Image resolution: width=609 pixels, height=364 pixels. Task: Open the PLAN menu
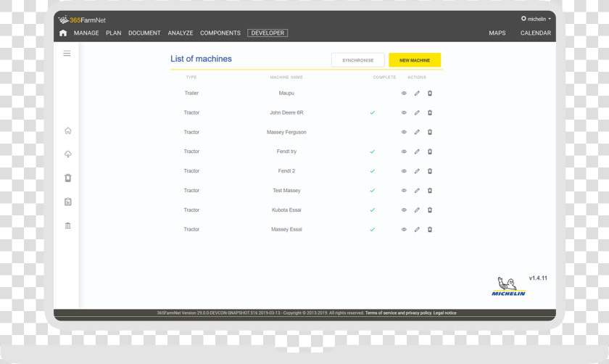[113, 33]
